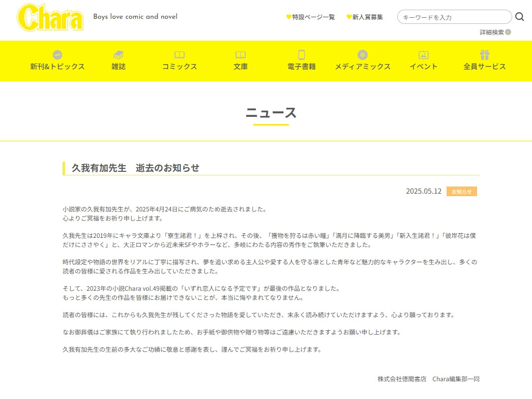Click the Chara logo in the header
The width and height of the screenshot is (532, 399).
(50, 17)
